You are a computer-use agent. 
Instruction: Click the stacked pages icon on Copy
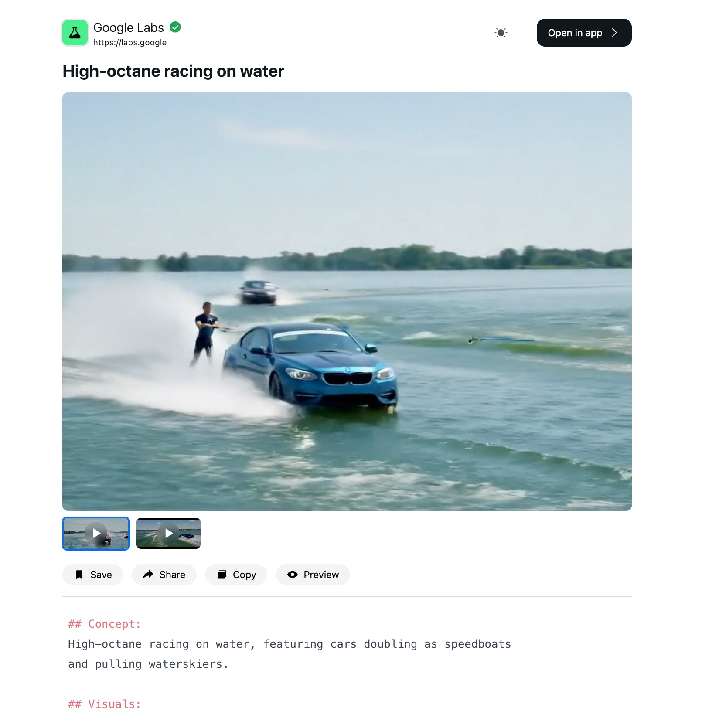click(x=222, y=575)
